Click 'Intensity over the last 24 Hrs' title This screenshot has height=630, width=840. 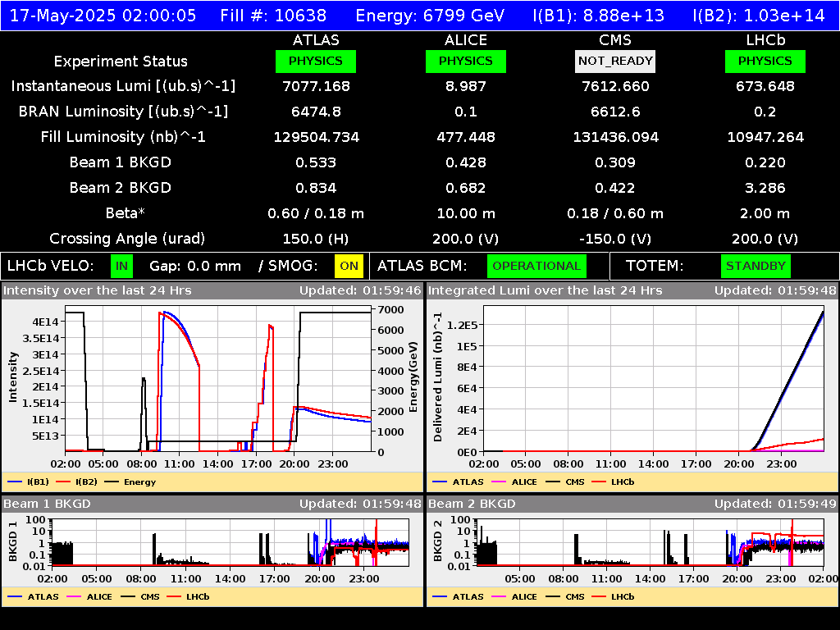[x=97, y=291]
